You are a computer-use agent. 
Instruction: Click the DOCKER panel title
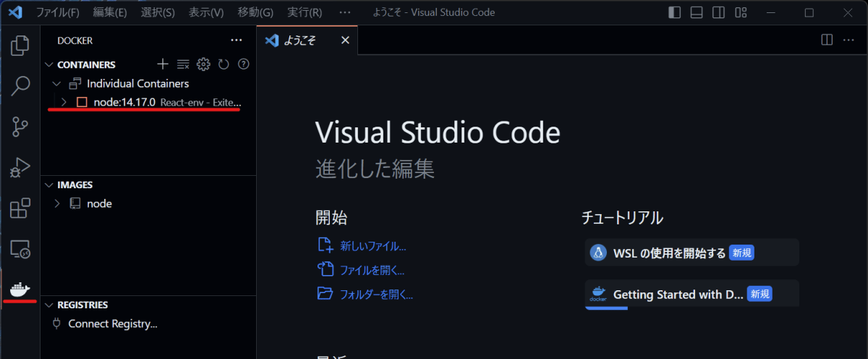75,41
